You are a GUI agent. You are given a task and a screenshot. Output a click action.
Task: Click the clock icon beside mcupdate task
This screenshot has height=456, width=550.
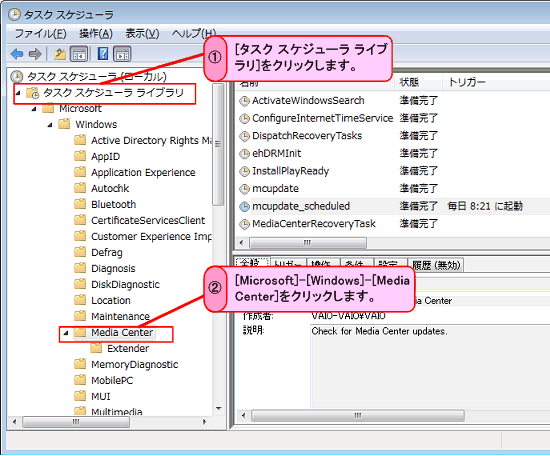[244, 189]
